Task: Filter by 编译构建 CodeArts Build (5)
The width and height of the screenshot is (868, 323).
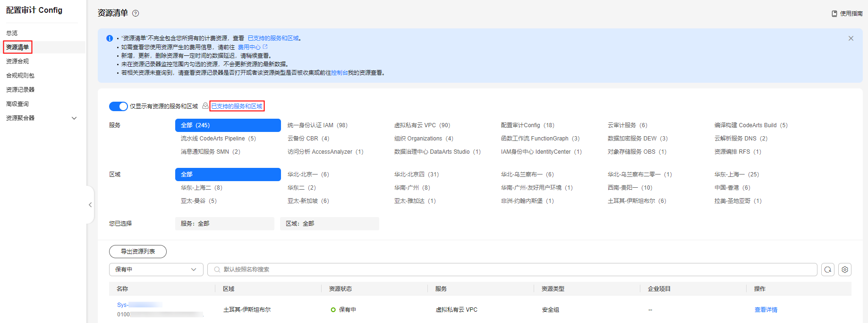Action: (x=751, y=125)
